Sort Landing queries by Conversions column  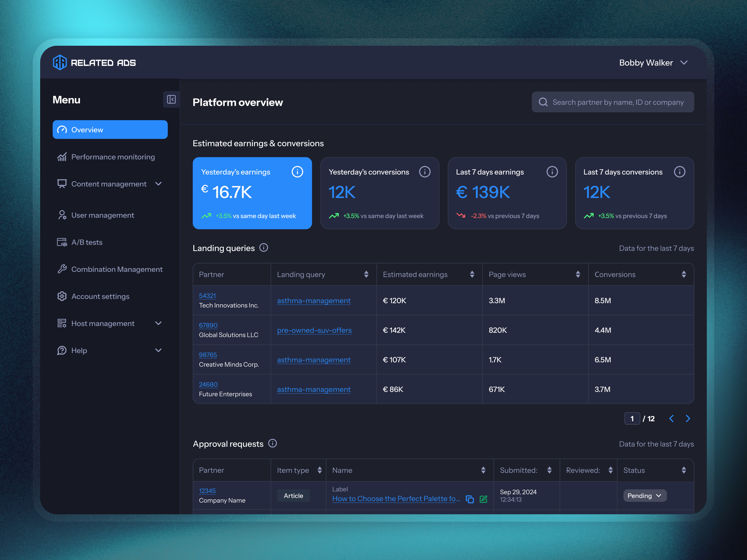pyautogui.click(x=684, y=274)
